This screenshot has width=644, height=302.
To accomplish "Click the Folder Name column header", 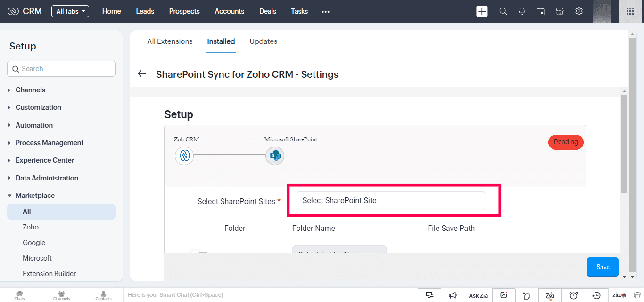I will coord(314,228).
